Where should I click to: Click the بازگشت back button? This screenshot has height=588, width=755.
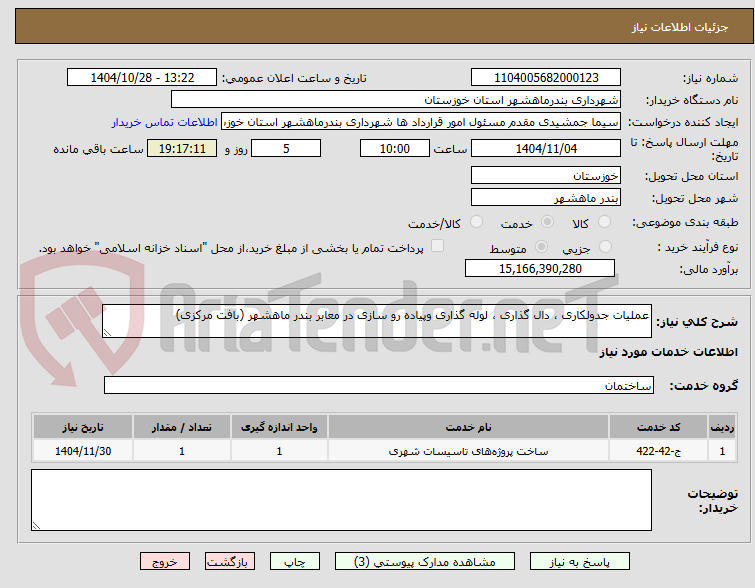pyautogui.click(x=230, y=562)
